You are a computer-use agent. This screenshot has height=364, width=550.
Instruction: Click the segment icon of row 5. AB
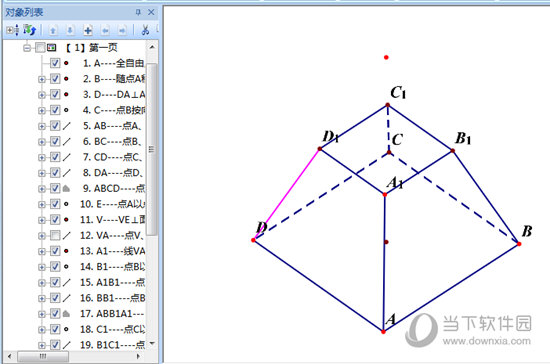pos(66,126)
